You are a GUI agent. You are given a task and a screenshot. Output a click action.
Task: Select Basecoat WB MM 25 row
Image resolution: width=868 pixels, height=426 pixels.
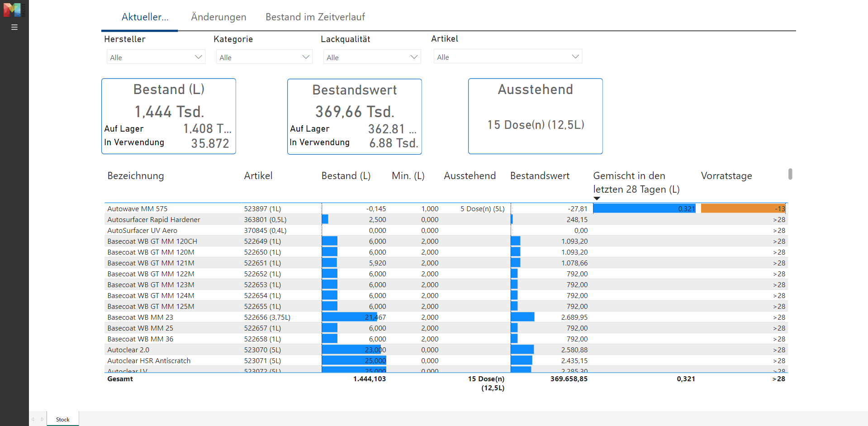coord(446,328)
